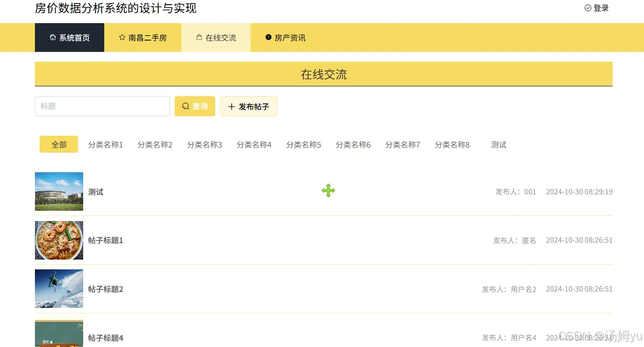
Task: Filter posts by 分类名称7
Action: tap(403, 145)
